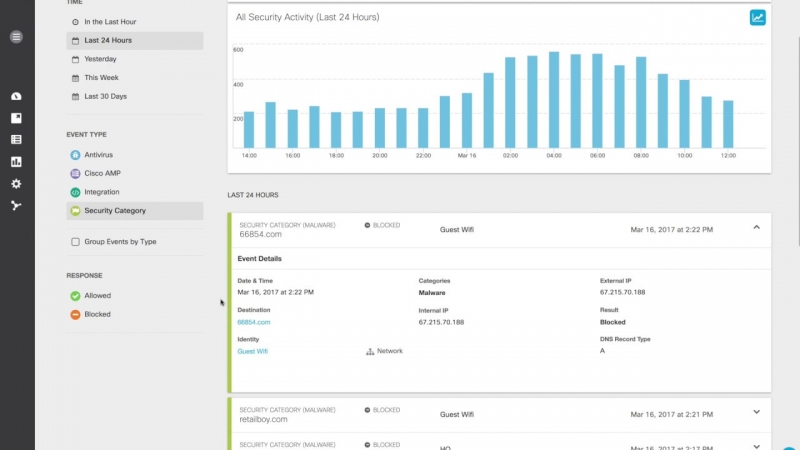The image size is (800, 450).
Task: Click the Integration event type icon
Action: tap(76, 192)
